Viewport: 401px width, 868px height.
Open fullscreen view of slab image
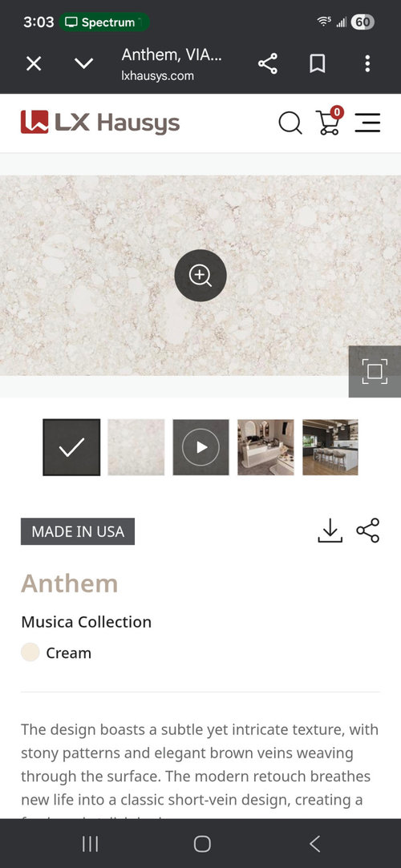pyautogui.click(x=375, y=371)
